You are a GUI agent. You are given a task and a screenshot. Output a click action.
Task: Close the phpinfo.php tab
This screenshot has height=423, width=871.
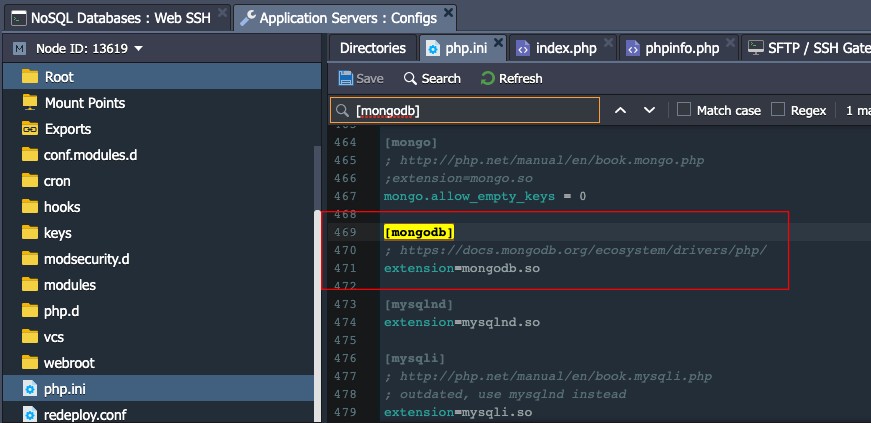coord(730,42)
